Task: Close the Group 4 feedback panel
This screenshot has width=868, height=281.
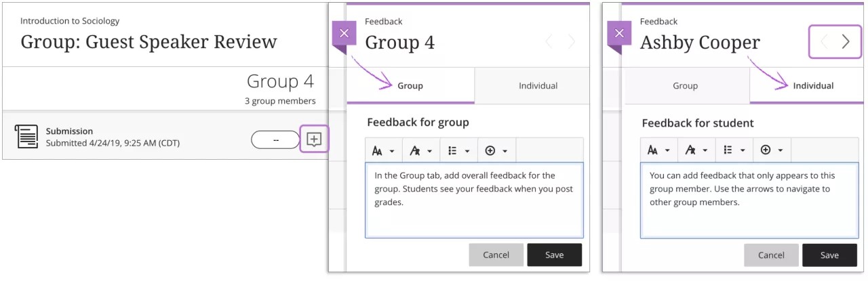Action: (x=344, y=33)
